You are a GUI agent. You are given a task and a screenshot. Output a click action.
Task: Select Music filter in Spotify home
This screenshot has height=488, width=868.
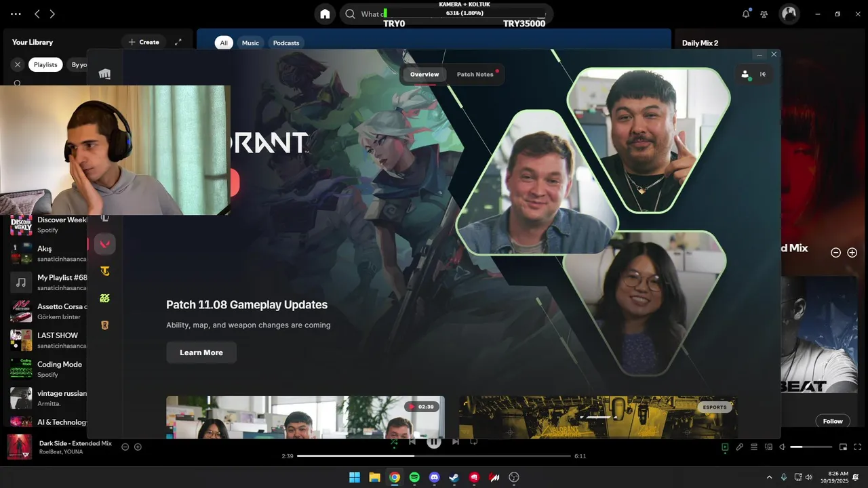[x=250, y=43]
